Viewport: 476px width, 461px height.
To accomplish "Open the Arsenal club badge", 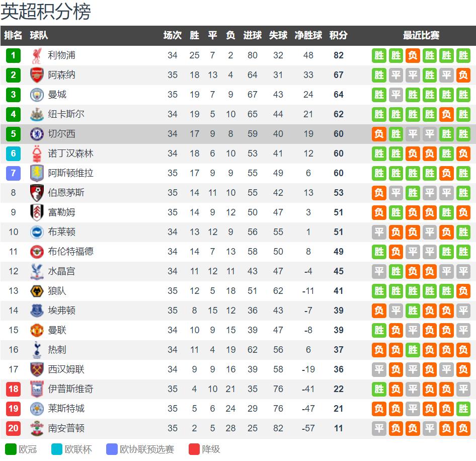I will pos(37,75).
